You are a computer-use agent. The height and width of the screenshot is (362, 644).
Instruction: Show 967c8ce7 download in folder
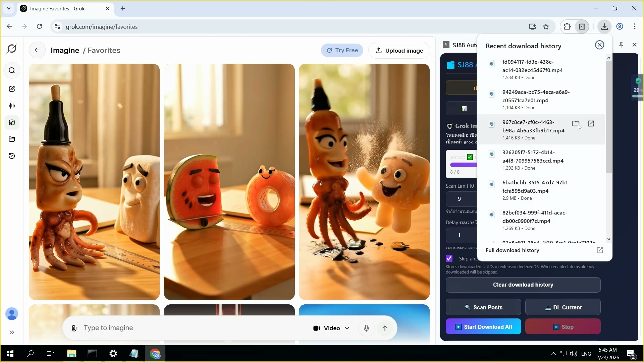tap(576, 124)
